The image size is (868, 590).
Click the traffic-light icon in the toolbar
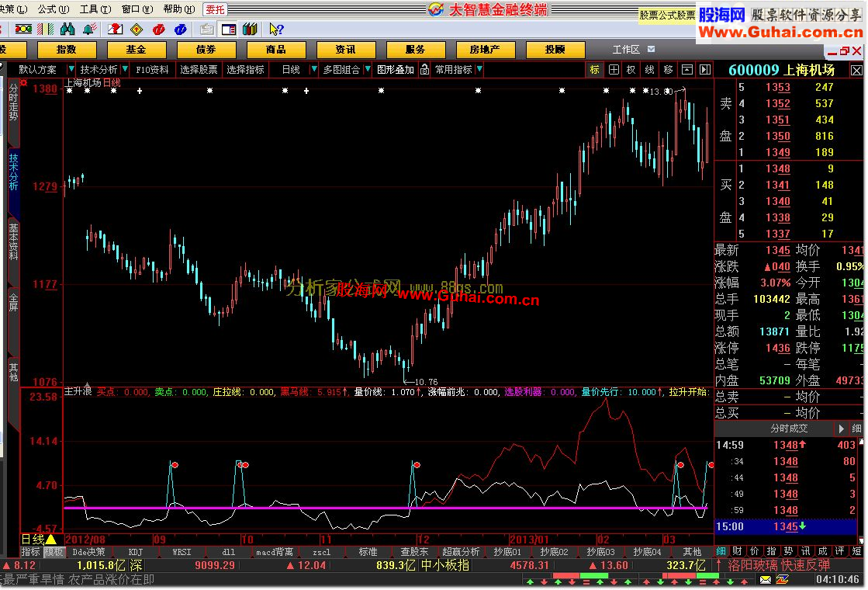[x=23, y=29]
